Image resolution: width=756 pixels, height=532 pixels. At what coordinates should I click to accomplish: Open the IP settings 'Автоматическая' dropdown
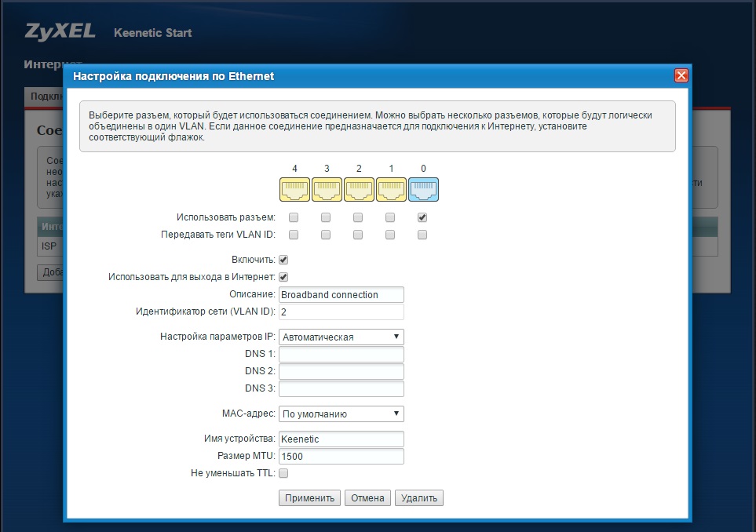(x=341, y=337)
